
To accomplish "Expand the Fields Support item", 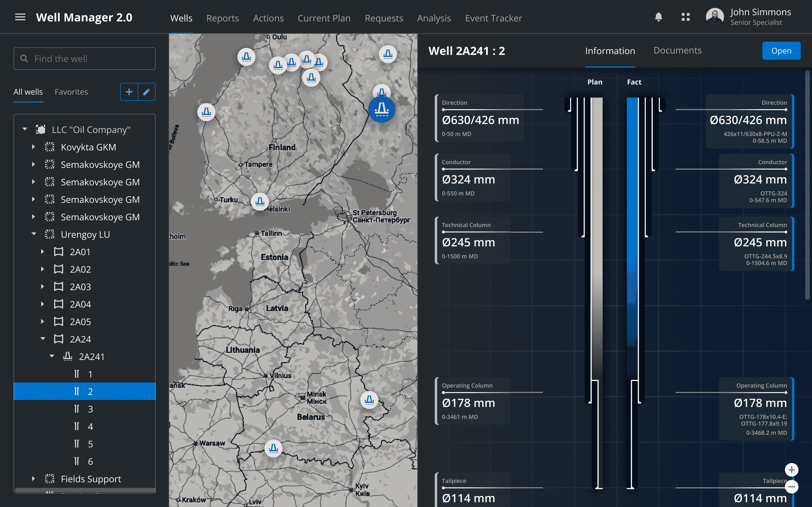I will click(34, 479).
